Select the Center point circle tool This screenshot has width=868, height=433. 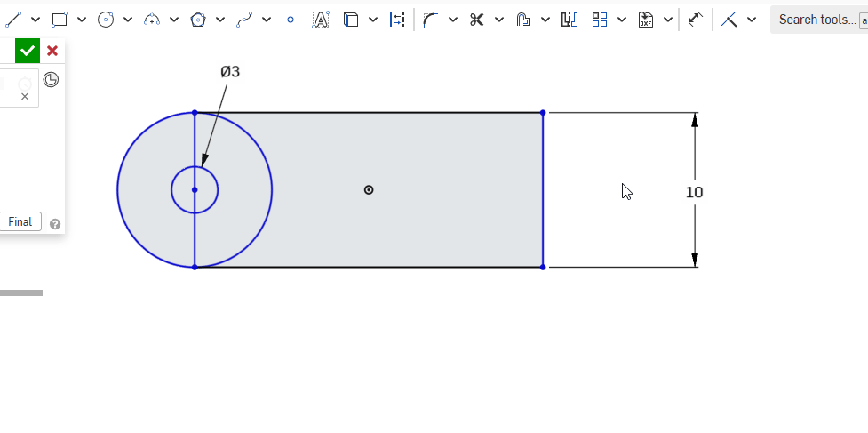coord(106,20)
